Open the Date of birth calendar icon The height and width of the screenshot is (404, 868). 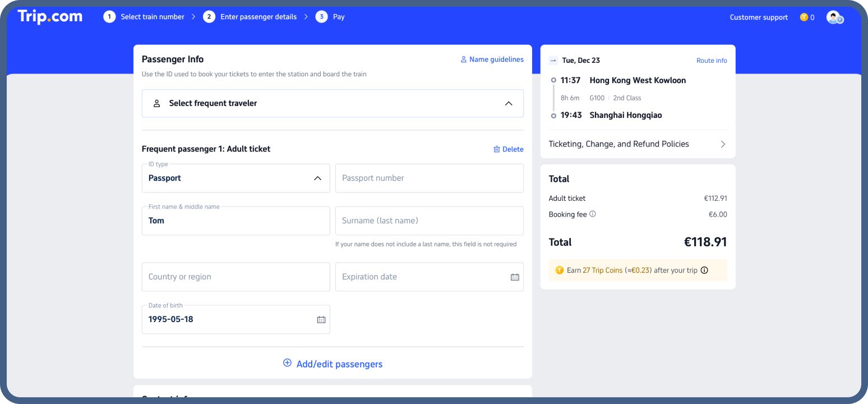(x=321, y=320)
